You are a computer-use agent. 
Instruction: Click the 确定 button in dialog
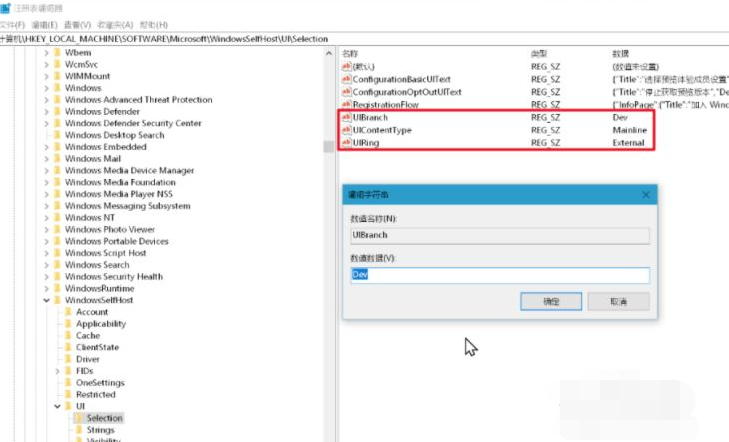coord(551,301)
